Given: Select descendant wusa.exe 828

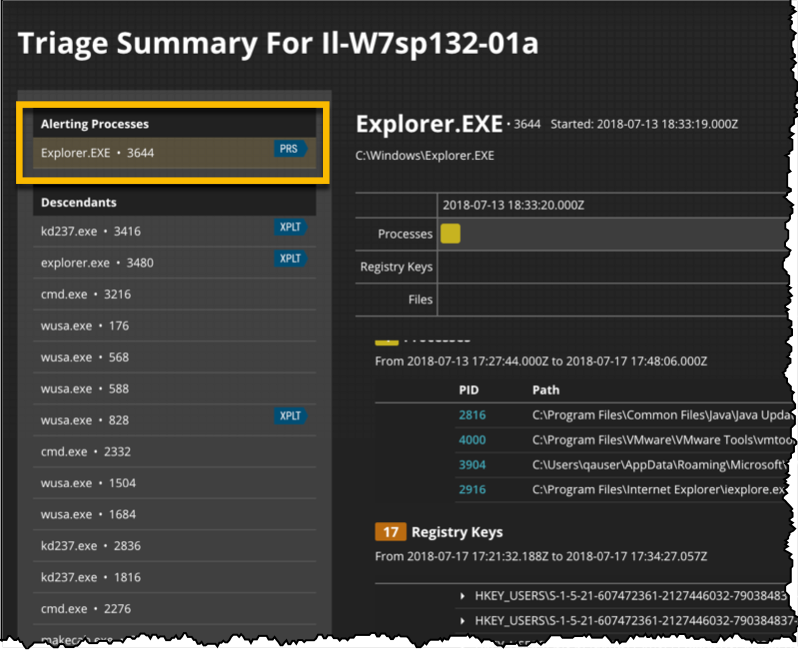Looking at the screenshot, I should coord(174,420).
